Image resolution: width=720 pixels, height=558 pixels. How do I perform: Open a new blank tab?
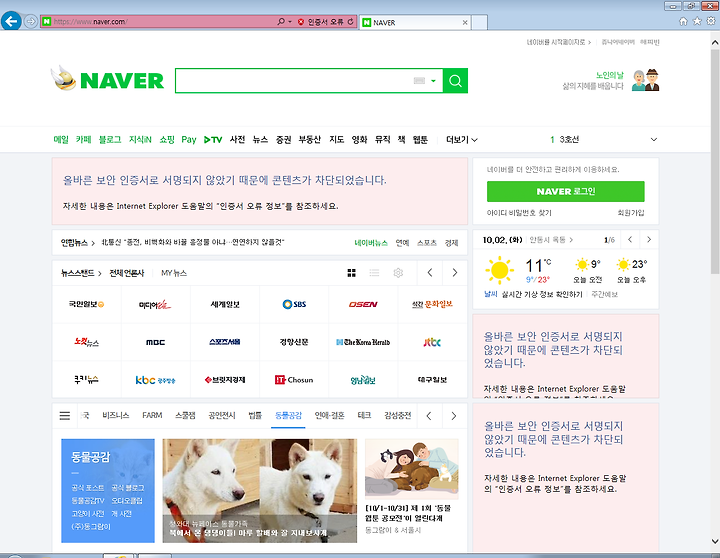[479, 22]
